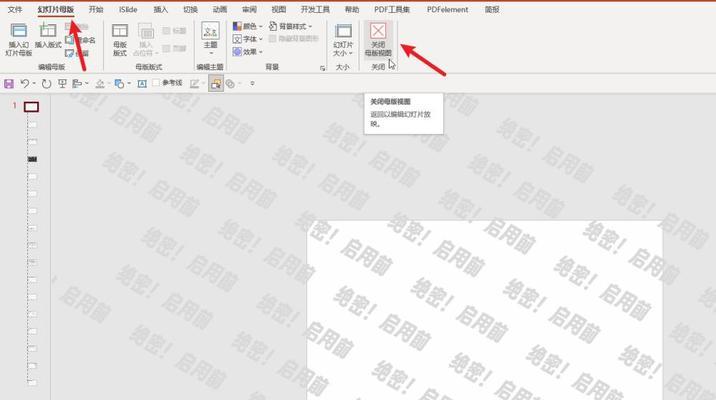The height and width of the screenshot is (400, 716).
Task: Click the start slideshow screen icon
Action: coord(62,84)
